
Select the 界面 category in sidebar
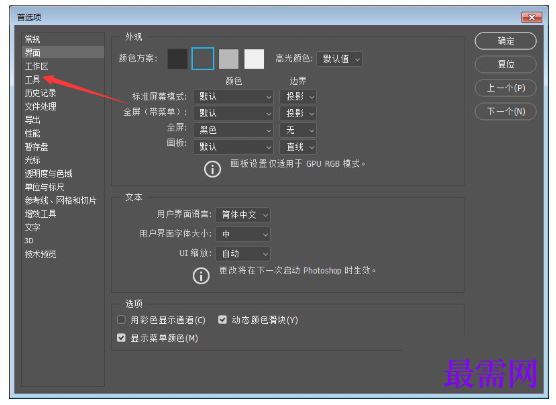click(x=63, y=52)
